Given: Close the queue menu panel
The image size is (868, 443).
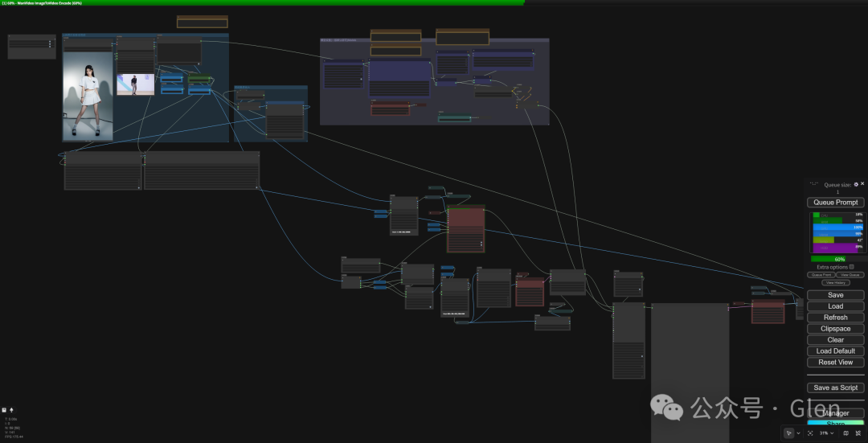Looking at the screenshot, I should pyautogui.click(x=862, y=184).
